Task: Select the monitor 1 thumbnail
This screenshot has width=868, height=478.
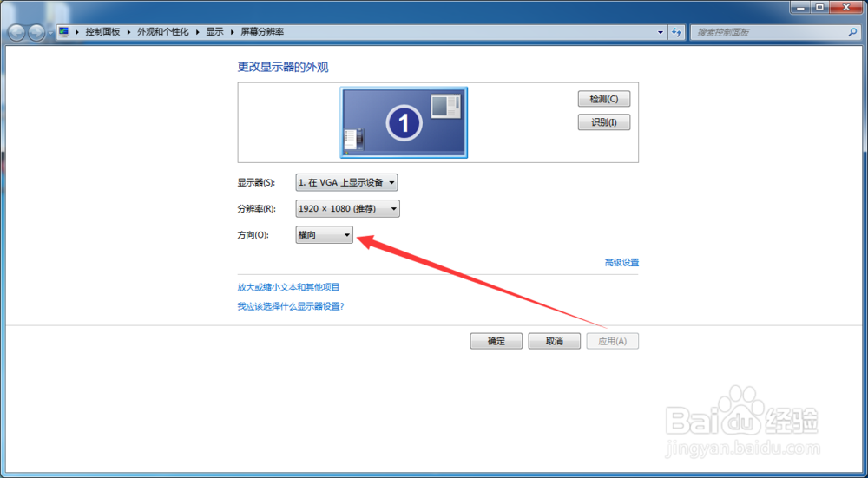Action: 404,122
